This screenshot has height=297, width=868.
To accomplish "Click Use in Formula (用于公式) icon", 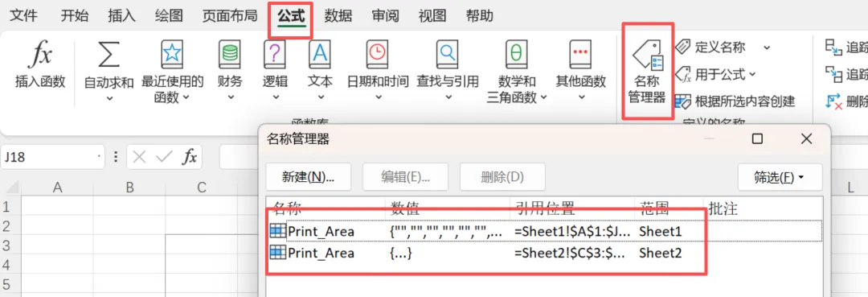I will pyautogui.click(x=683, y=74).
